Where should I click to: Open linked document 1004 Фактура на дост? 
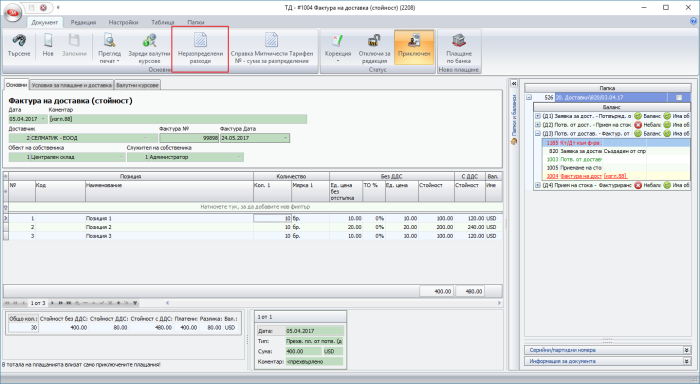[616, 176]
